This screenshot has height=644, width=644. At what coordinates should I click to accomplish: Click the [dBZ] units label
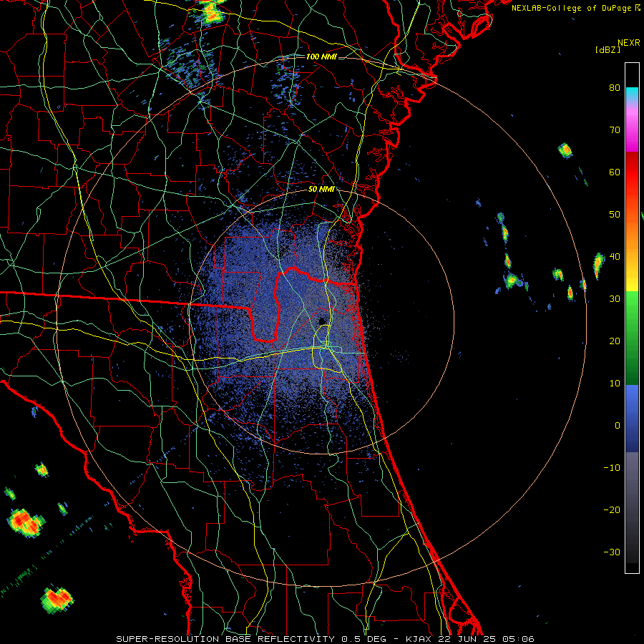coord(608,49)
